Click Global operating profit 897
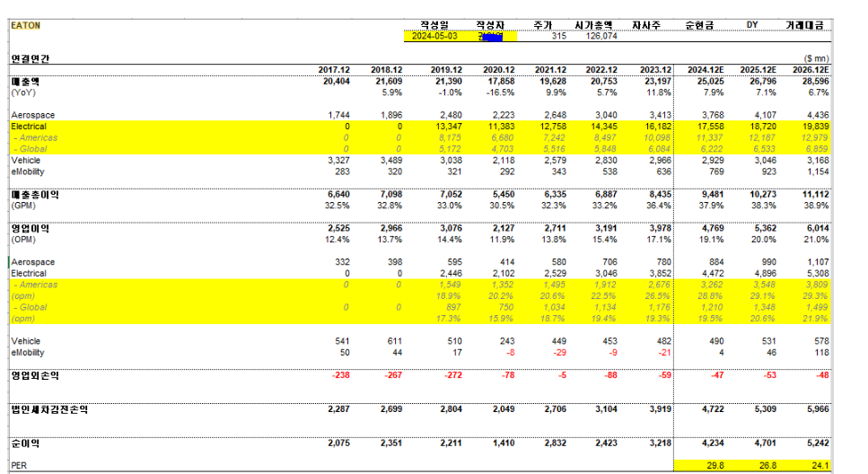This screenshot has width=868, height=474. point(454,307)
